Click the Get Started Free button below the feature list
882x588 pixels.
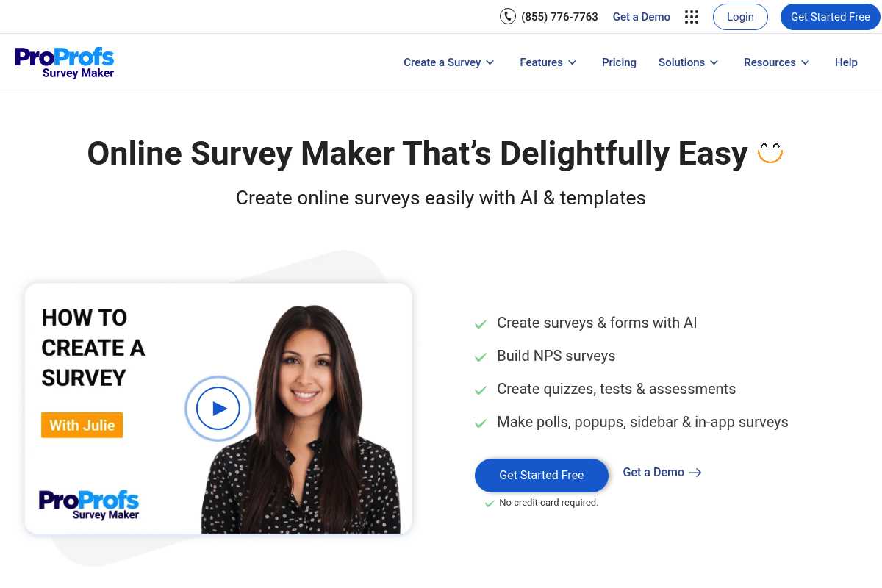click(541, 475)
